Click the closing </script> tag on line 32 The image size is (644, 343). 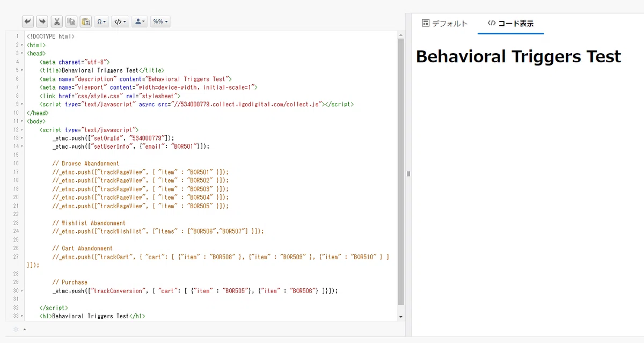pos(54,308)
